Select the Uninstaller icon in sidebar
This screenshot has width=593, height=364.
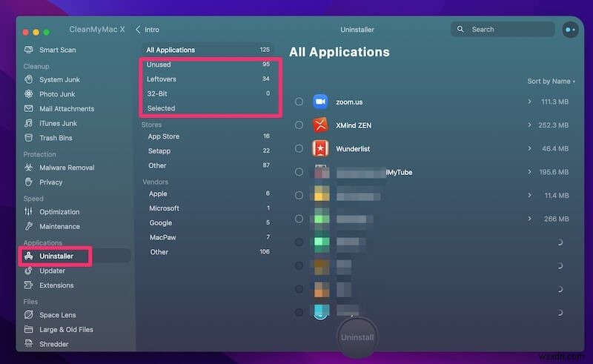click(x=28, y=257)
